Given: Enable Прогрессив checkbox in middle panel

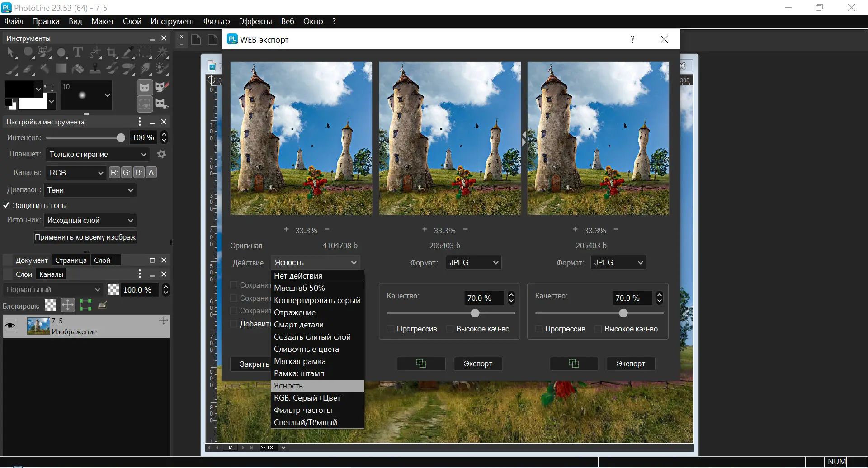Looking at the screenshot, I should pos(391,329).
